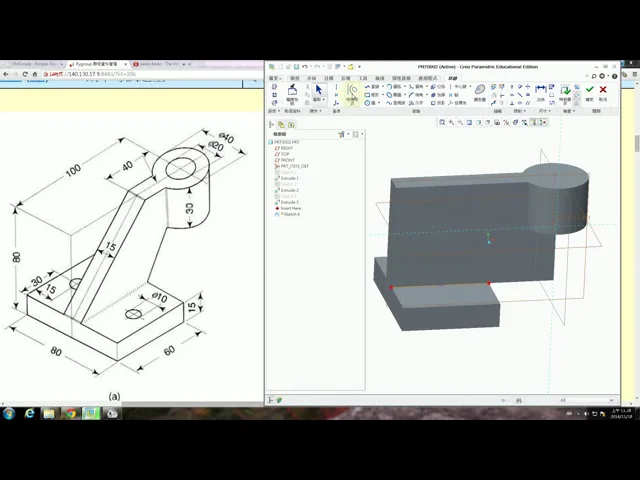Choose the Rectangle sketch tool
The image size is (640, 480).
[371, 95]
